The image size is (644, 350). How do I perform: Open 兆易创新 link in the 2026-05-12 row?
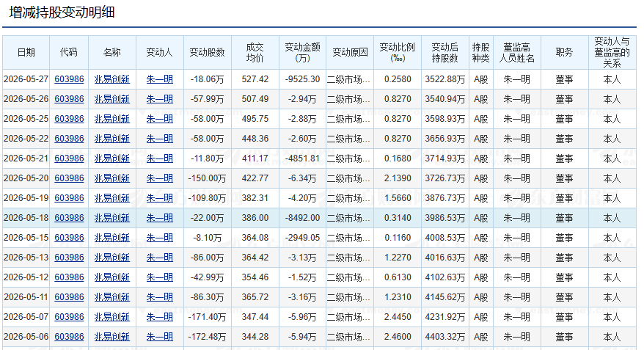point(112,277)
